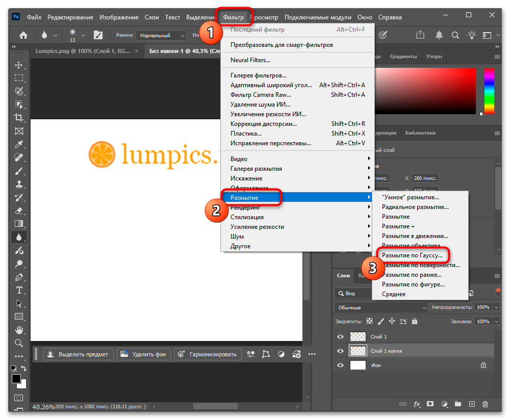Image resolution: width=510 pixels, height=420 pixels.
Task: Toggle lock position icon
Action: (x=392, y=321)
